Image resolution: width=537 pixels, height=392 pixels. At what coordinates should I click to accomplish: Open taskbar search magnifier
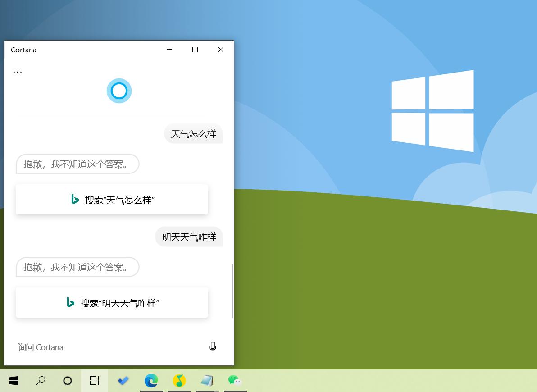tap(41, 381)
